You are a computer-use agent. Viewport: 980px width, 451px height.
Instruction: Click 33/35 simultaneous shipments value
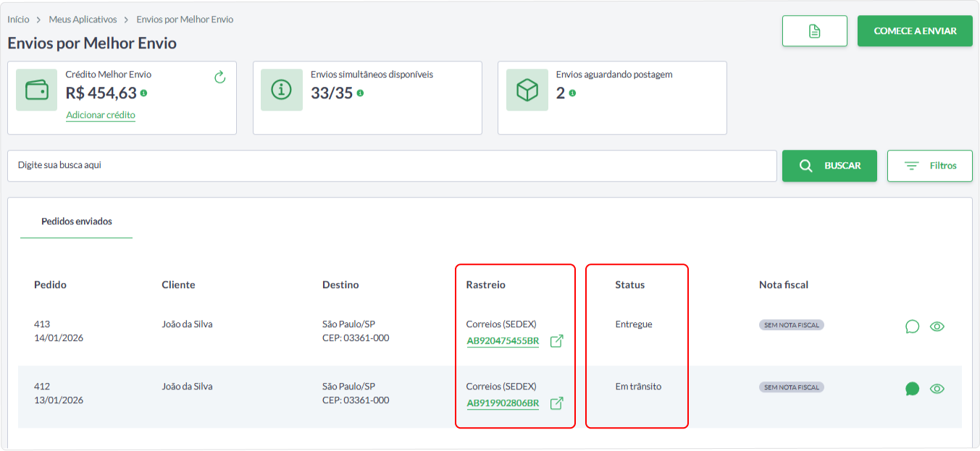tap(332, 93)
